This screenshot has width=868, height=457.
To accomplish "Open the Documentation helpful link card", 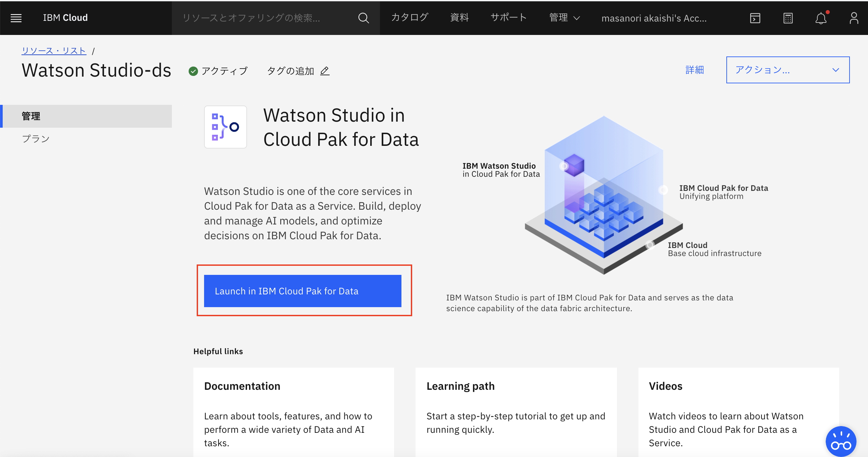I will click(x=293, y=412).
